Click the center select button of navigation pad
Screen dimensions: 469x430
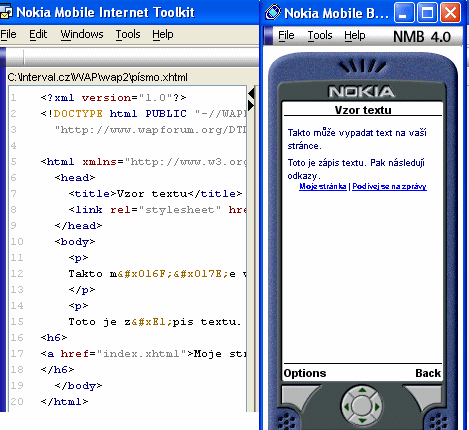[362, 405]
